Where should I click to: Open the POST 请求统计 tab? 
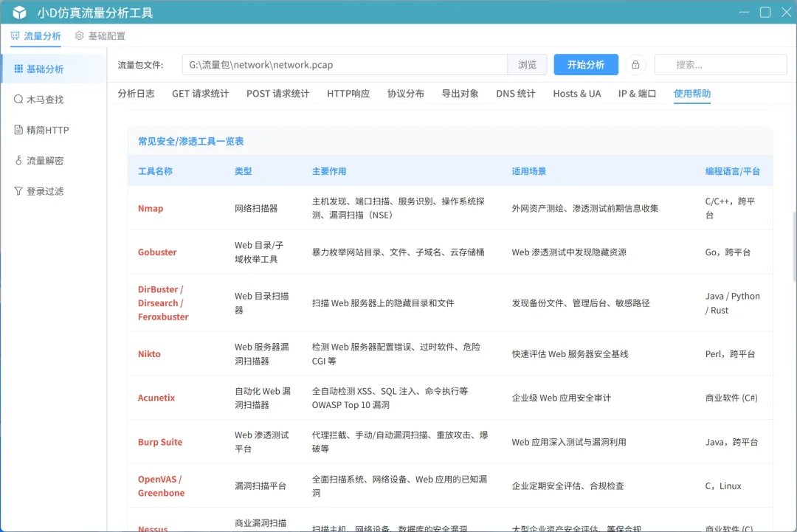pyautogui.click(x=277, y=94)
